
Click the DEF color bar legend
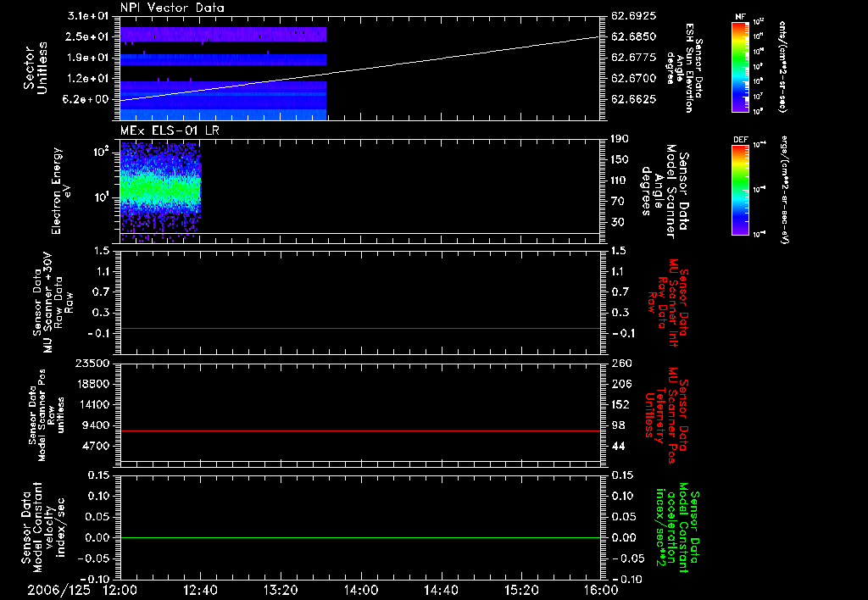[740, 190]
